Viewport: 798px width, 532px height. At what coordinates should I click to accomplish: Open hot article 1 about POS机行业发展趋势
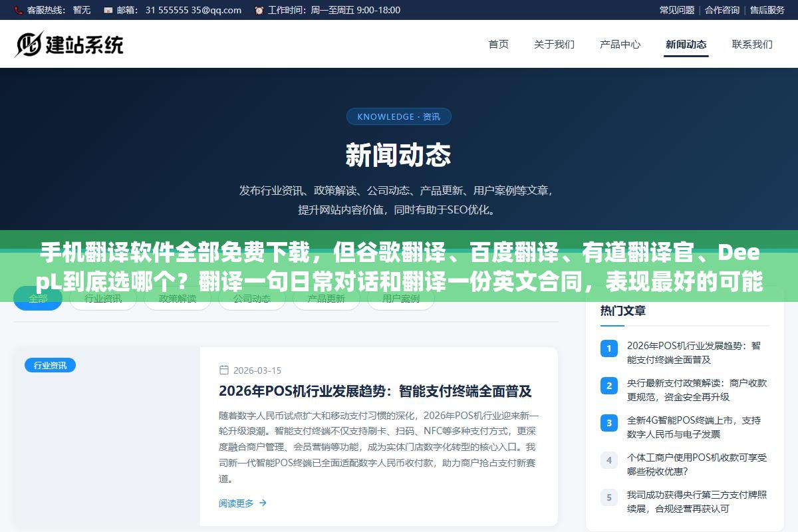pyautogui.click(x=694, y=352)
